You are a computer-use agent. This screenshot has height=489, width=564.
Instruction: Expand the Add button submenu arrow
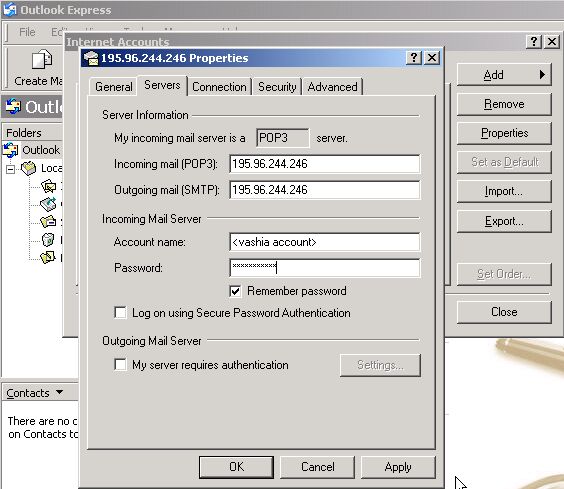pos(542,74)
